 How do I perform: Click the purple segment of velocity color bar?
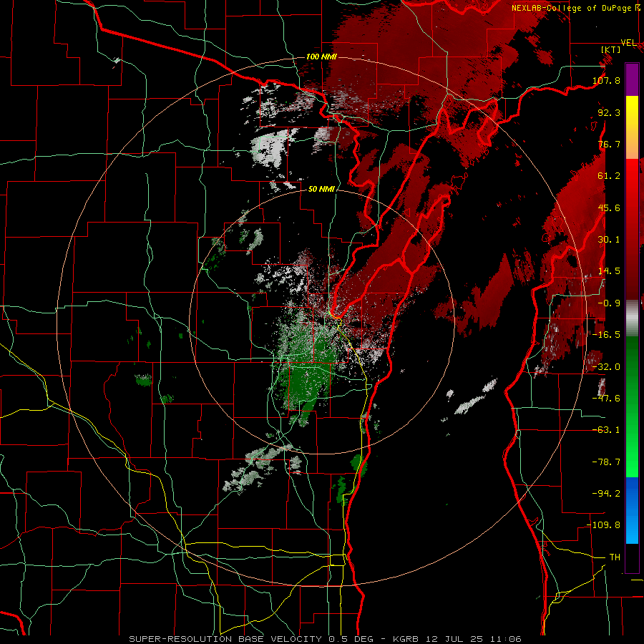(x=632, y=79)
